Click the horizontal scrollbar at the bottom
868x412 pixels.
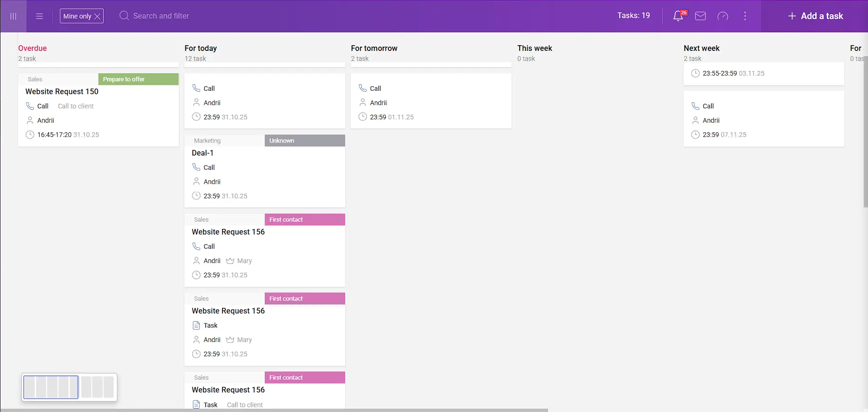274,410
